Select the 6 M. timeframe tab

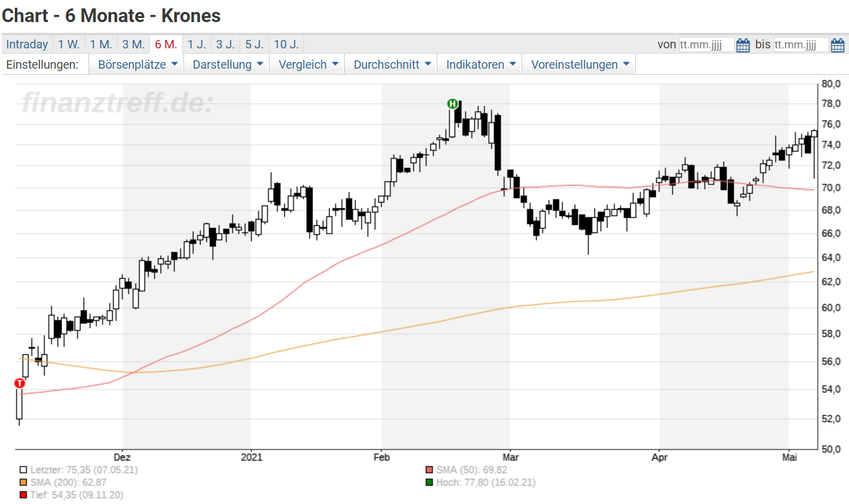[x=165, y=44]
